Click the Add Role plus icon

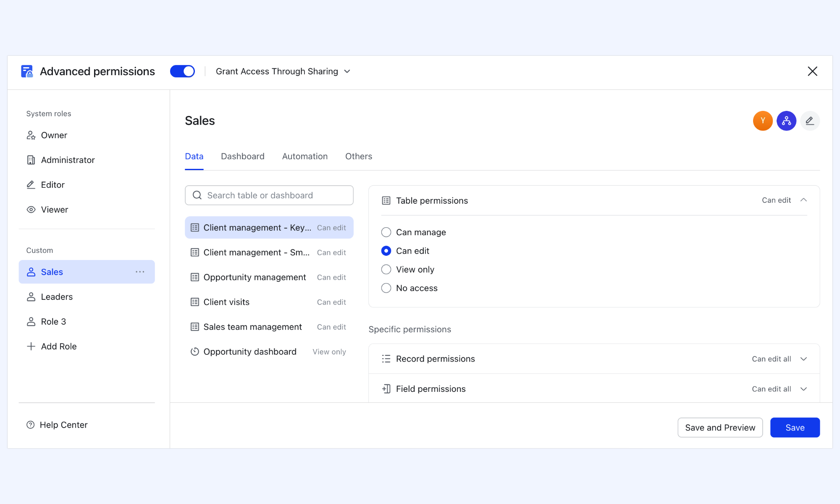click(x=31, y=346)
